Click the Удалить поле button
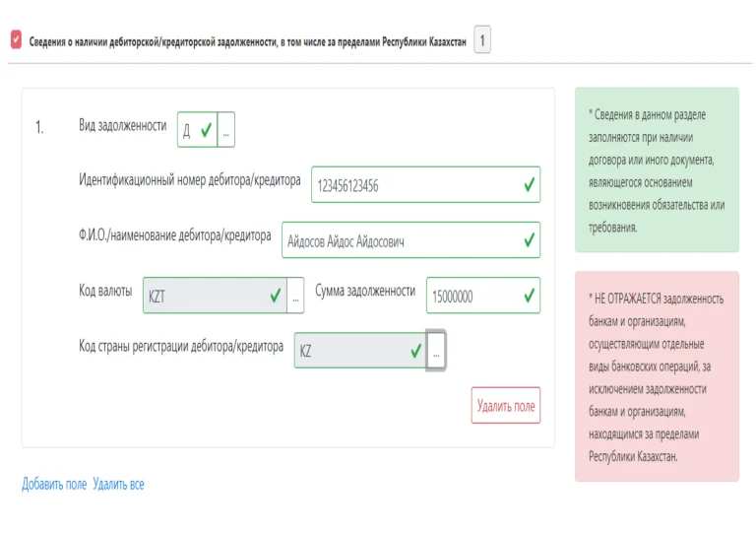 click(x=506, y=406)
